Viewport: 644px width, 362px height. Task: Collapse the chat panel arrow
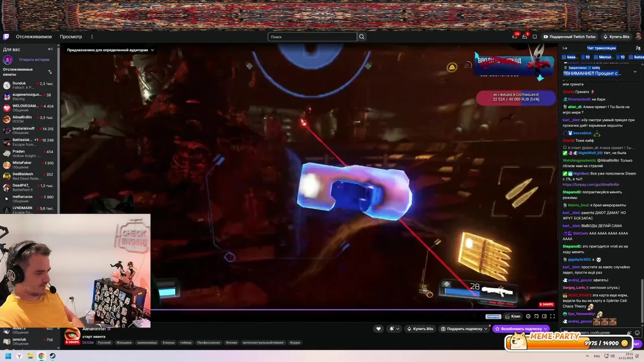pos(565,48)
